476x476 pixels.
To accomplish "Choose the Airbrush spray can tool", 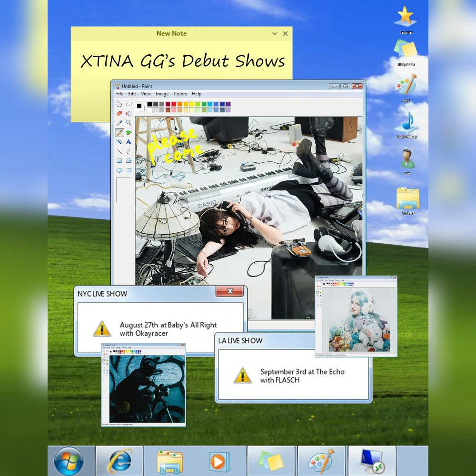I will 119,142.
